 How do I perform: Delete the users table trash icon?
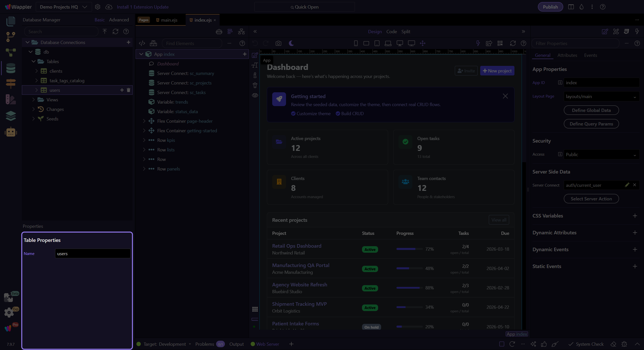[129, 90]
